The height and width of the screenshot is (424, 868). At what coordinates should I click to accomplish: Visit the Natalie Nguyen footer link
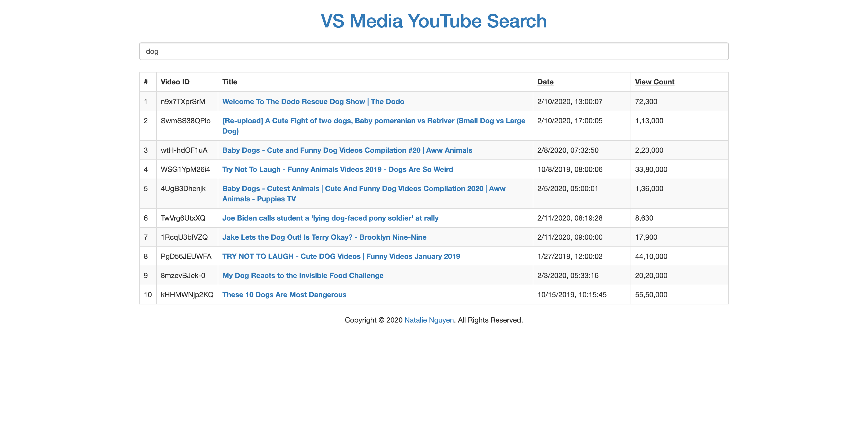tap(429, 320)
